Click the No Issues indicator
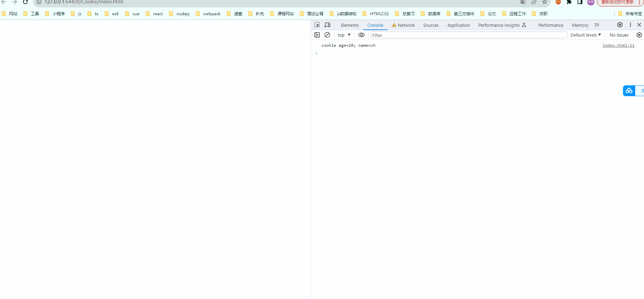The width and height of the screenshot is (644, 299). pos(619,35)
